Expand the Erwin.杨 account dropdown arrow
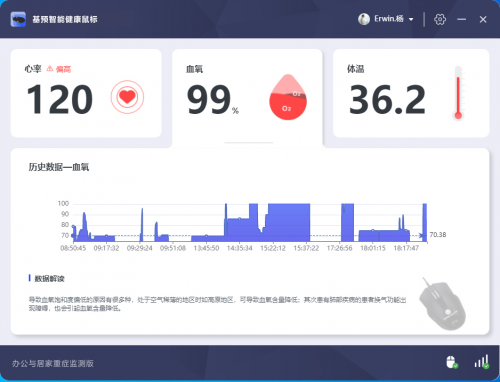This screenshot has height=382, width=500. 411,19
